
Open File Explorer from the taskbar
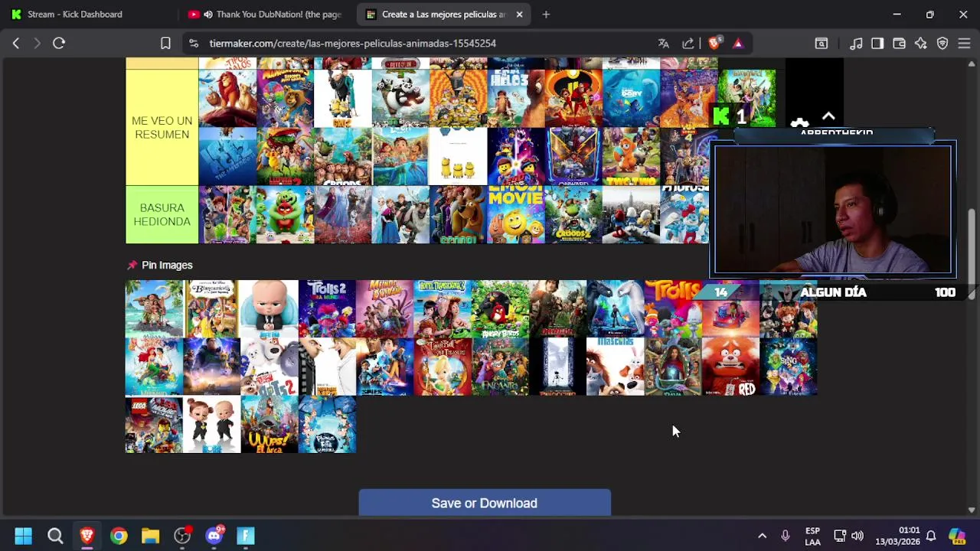point(150,536)
